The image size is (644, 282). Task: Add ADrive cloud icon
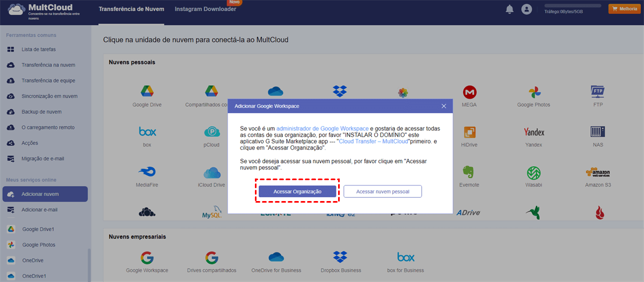(468, 212)
